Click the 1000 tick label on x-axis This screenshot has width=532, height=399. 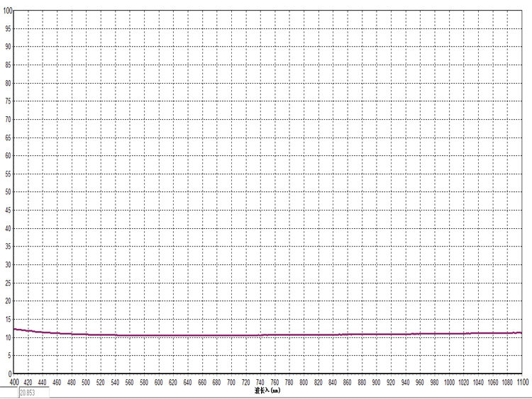click(449, 382)
